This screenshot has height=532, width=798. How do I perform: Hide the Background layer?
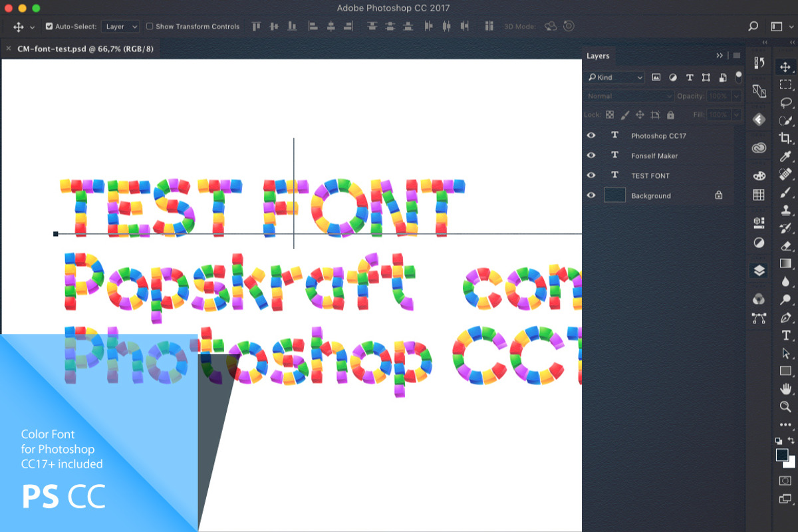(591, 196)
